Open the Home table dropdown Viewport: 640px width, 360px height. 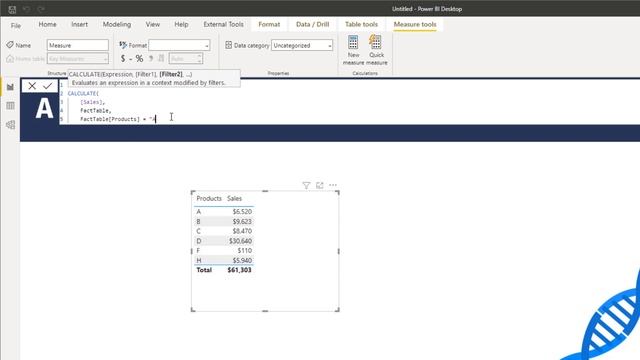[78, 59]
